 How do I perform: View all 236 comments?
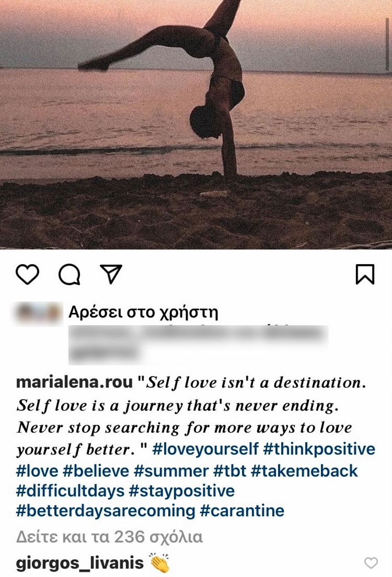tap(109, 537)
